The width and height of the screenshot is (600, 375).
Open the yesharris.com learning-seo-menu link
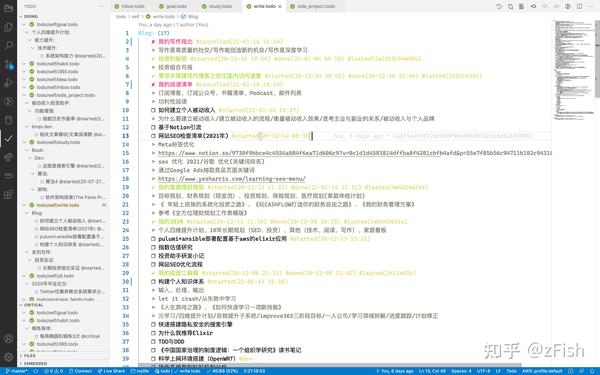click(232, 179)
